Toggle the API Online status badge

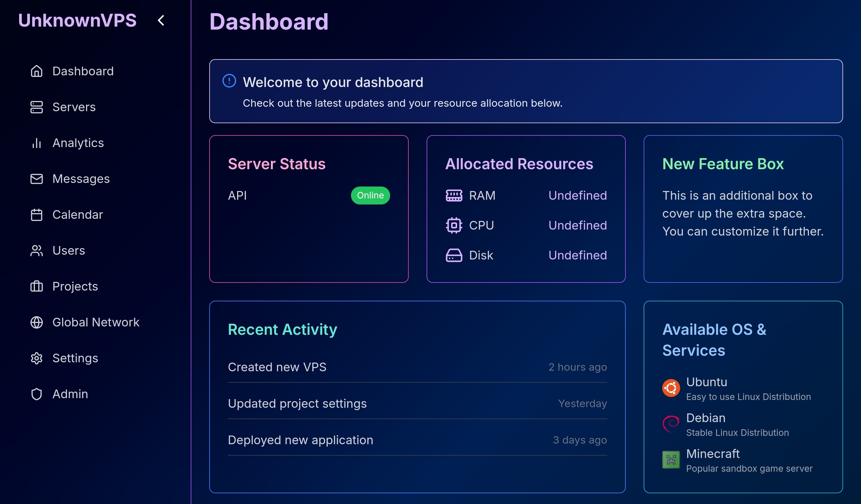370,196
